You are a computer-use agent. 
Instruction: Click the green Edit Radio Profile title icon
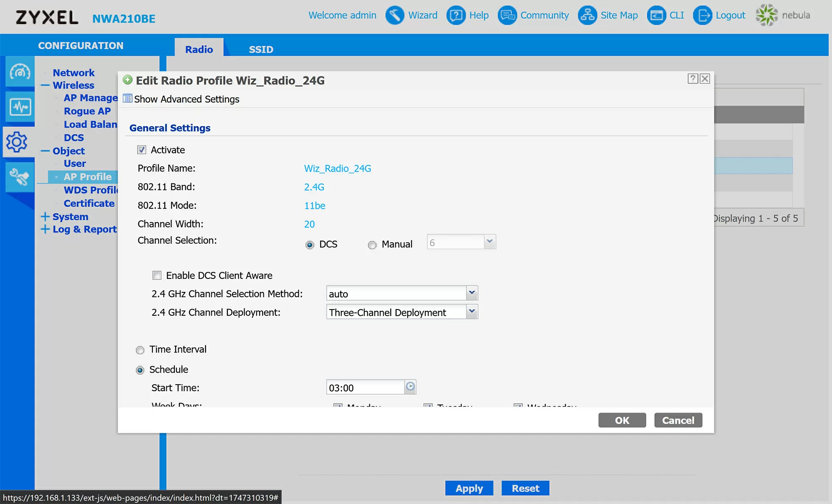click(128, 80)
